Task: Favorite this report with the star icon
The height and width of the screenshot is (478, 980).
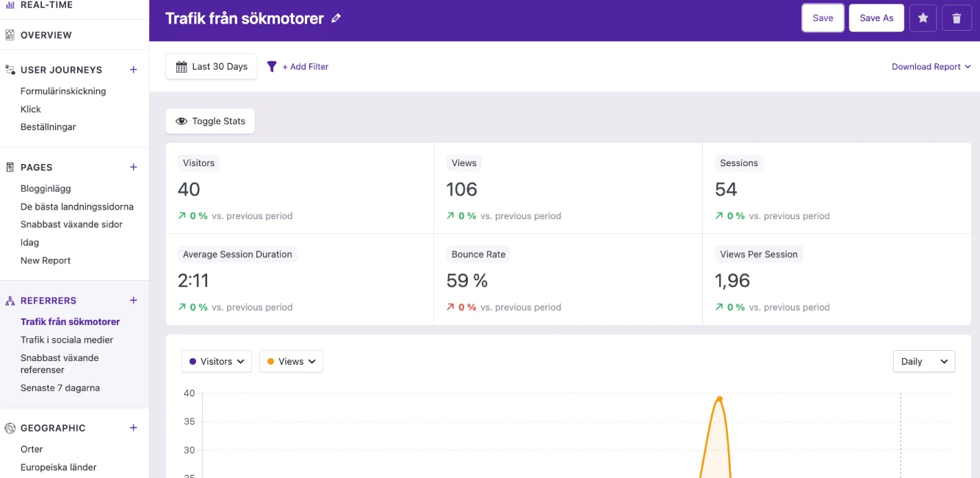Action: [923, 18]
